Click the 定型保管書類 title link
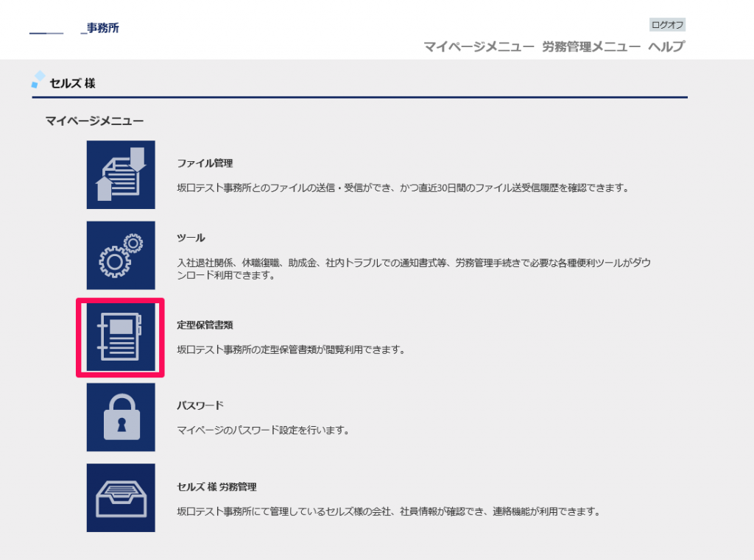 tap(205, 325)
